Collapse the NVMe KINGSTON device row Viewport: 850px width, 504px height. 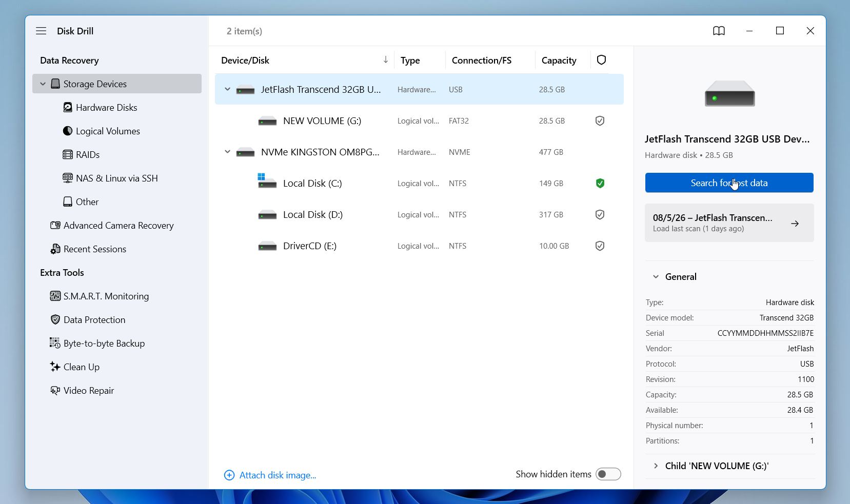pos(227,152)
